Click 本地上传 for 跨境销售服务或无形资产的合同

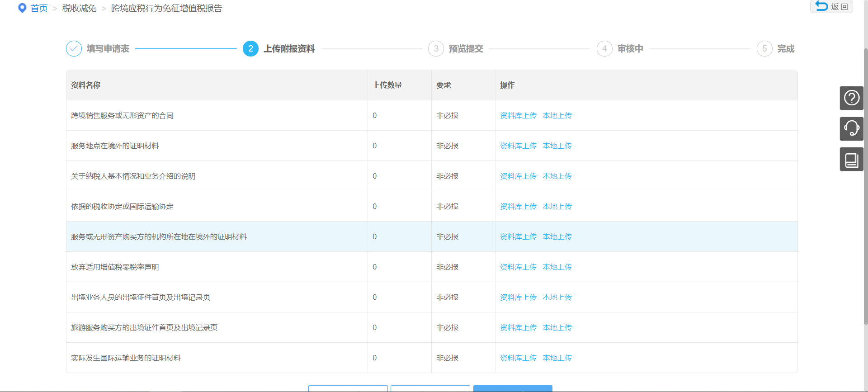(557, 115)
